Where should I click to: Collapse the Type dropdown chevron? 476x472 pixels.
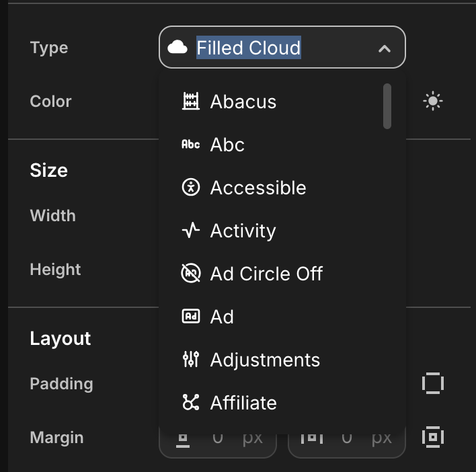(385, 48)
